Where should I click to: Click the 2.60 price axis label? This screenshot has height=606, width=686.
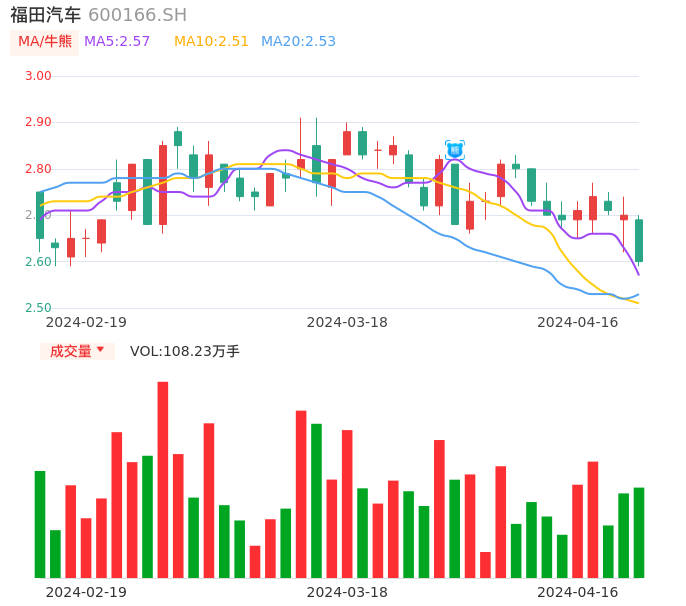pyautogui.click(x=38, y=262)
